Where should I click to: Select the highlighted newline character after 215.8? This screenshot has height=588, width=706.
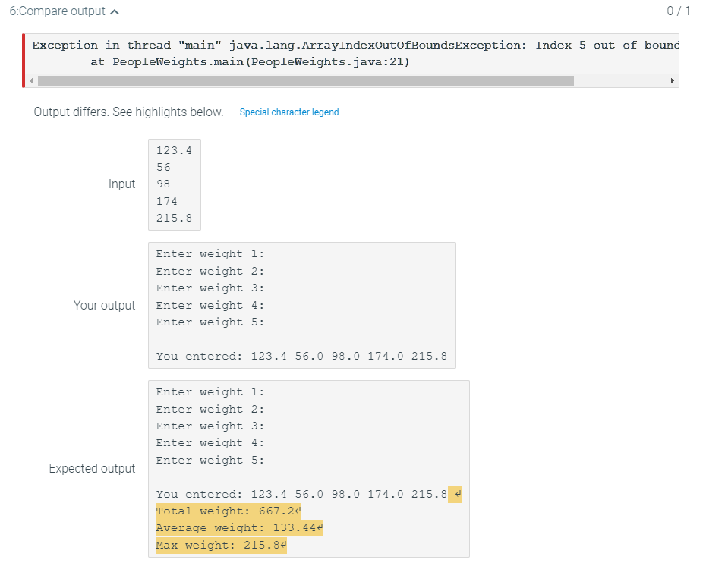[455, 494]
